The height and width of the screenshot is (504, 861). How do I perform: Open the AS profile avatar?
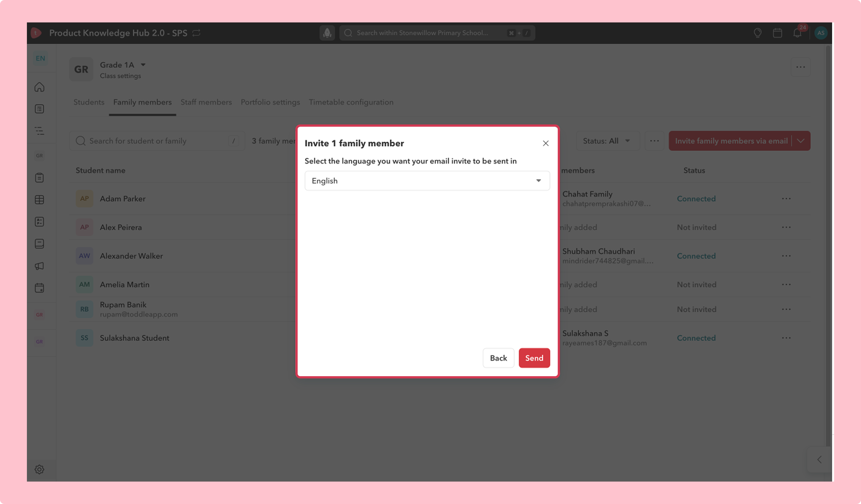click(821, 33)
